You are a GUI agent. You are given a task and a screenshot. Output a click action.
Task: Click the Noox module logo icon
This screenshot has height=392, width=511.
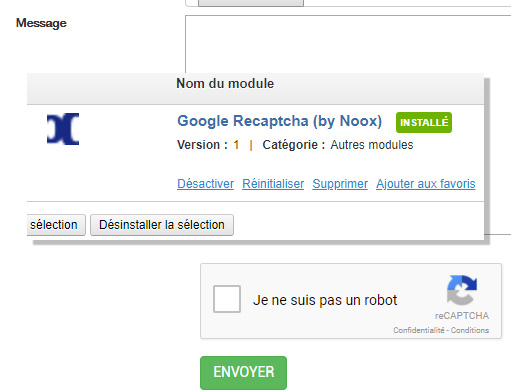(x=63, y=129)
